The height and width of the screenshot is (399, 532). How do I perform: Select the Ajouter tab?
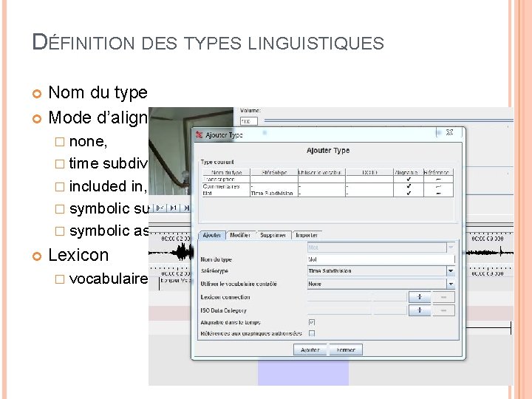click(212, 235)
